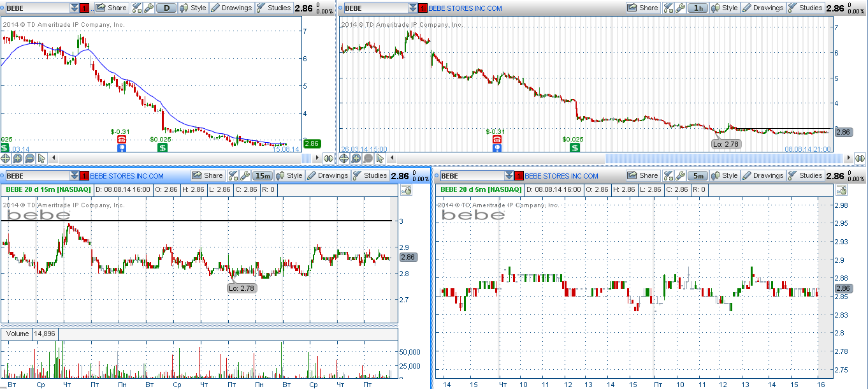Image resolution: width=868 pixels, height=389 pixels.
Task: Open the Style menu in the 15m chart
Action: pyautogui.click(x=289, y=176)
